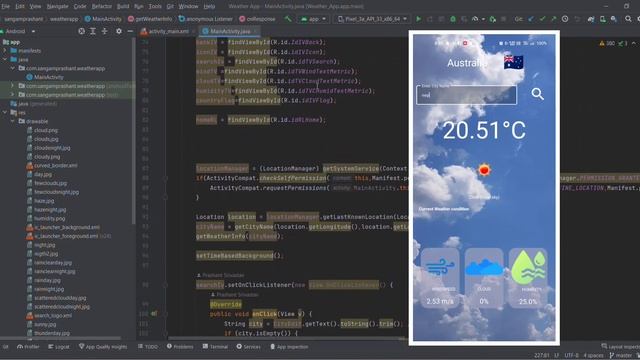Click the getWeatherInfo breadcrumb

pyautogui.click(x=150, y=19)
